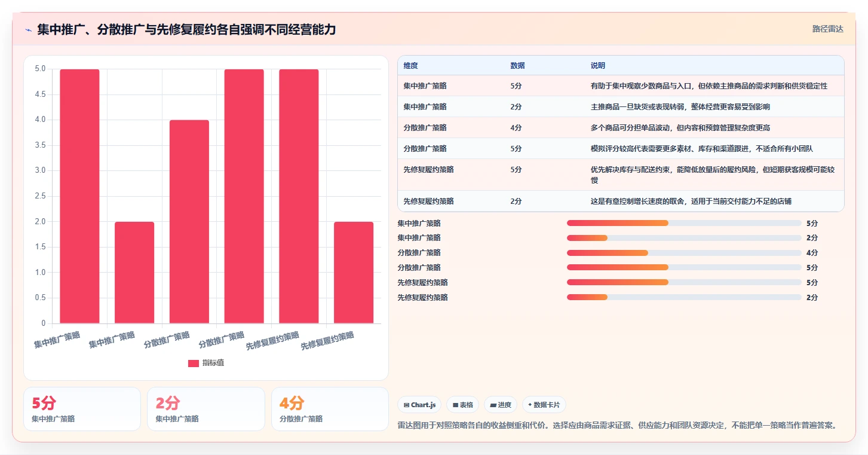Click the red 指标值 legend swatch

tap(194, 363)
